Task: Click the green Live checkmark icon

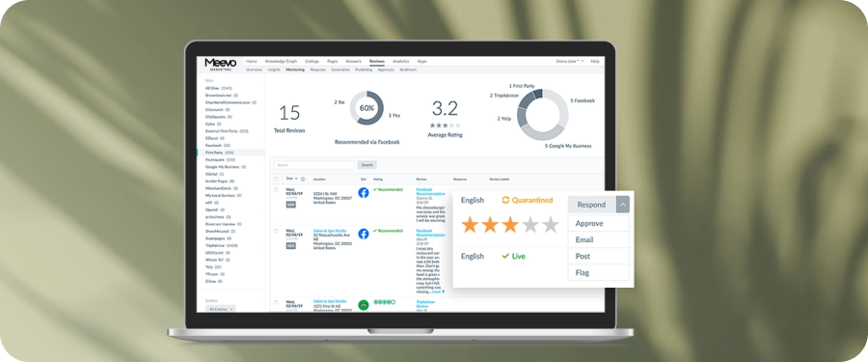Action: coord(505,256)
